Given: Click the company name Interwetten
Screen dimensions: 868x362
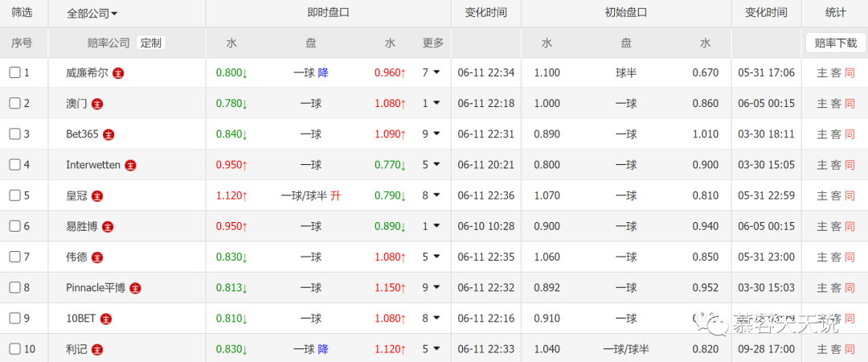Looking at the screenshot, I should click(93, 165).
